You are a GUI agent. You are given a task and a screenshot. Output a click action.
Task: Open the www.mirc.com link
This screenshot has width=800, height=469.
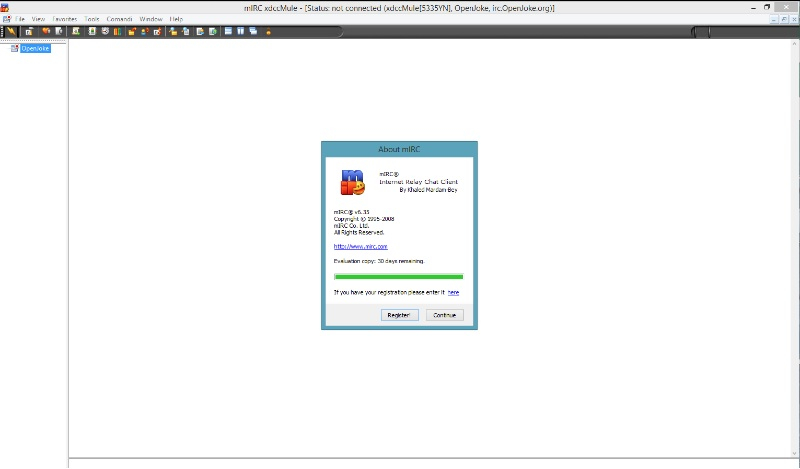click(x=360, y=245)
